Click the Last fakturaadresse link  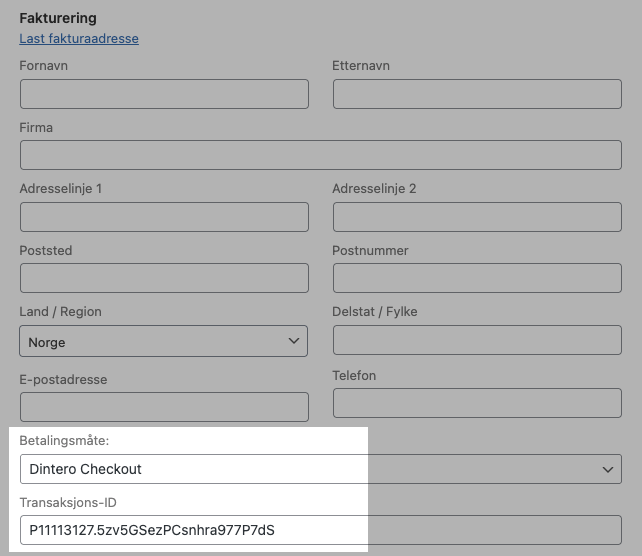[x=79, y=39]
